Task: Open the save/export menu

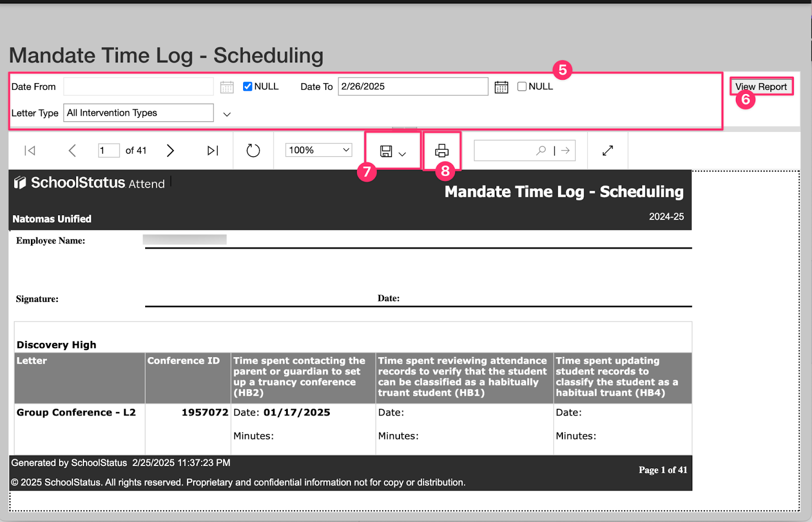Action: [393, 151]
